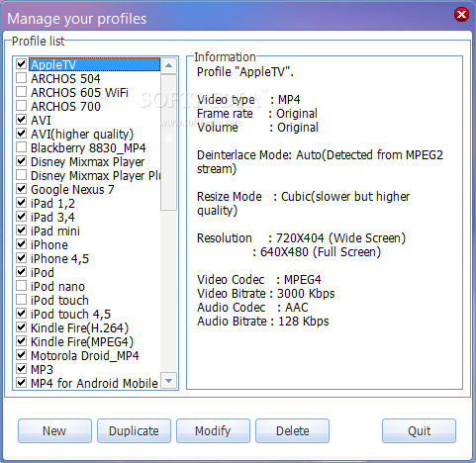Screen dimensions: 476x463
Task: Tick the ARCHOS 700 checkbox
Action: 22,106
